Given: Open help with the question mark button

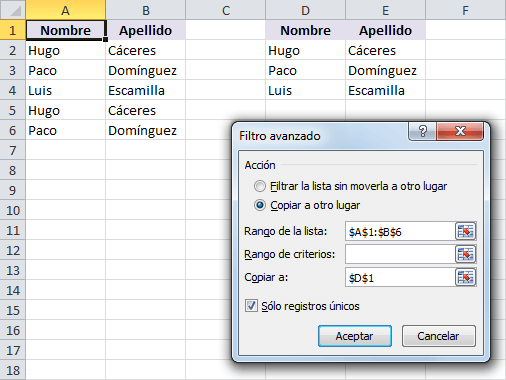Looking at the screenshot, I should 422,131.
